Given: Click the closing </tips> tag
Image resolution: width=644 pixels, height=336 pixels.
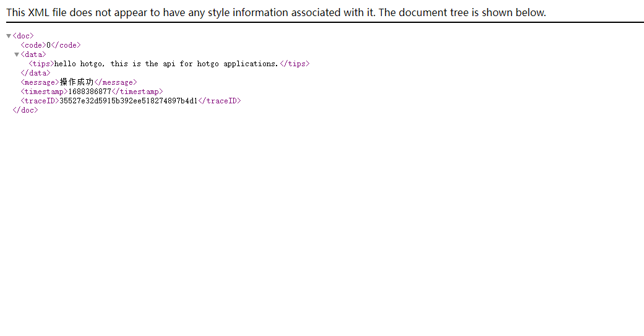Looking at the screenshot, I should tap(294, 64).
